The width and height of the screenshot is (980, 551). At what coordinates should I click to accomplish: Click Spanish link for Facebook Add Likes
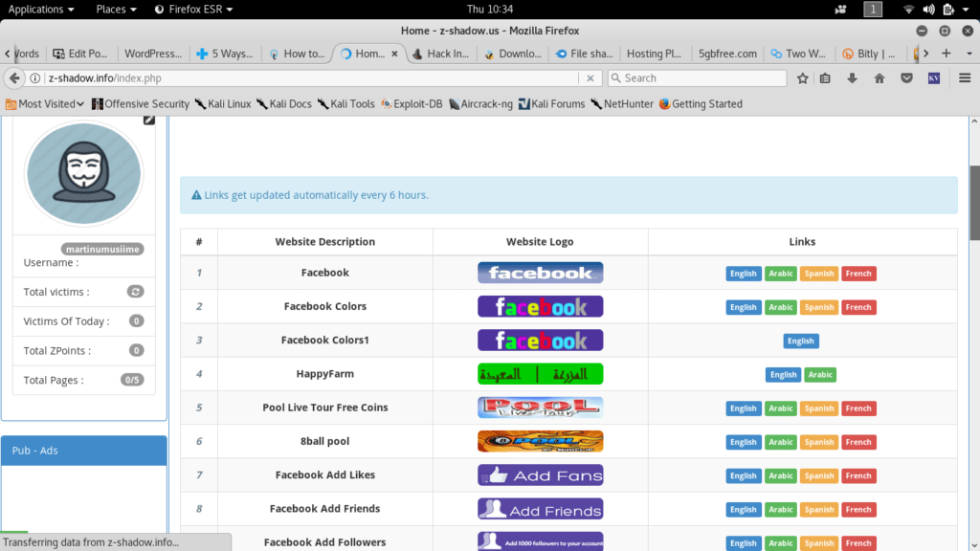click(x=819, y=476)
